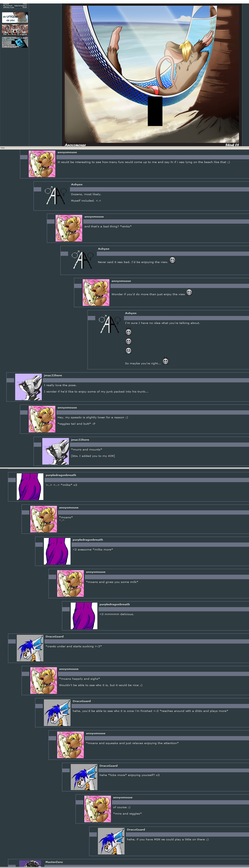The height and width of the screenshot is (868, 249).
Task: Click Ashyen avatar beside 'I'd be enjoying the view' reply
Action: [x=82, y=260]
